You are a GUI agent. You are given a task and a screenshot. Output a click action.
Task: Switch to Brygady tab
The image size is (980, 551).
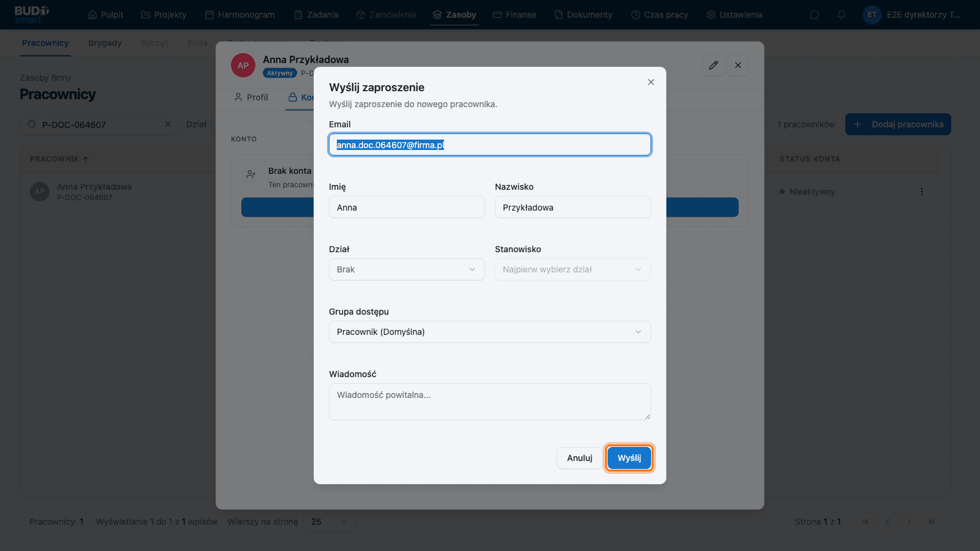pos(105,43)
